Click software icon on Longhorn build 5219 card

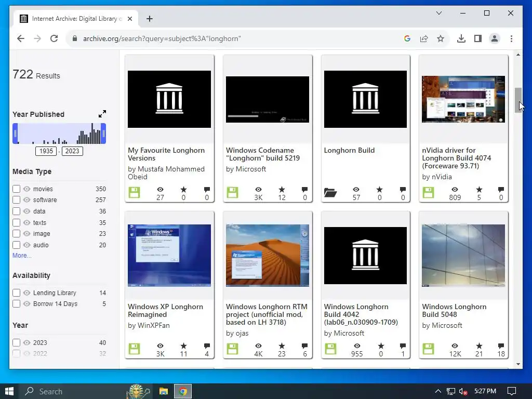(232, 193)
